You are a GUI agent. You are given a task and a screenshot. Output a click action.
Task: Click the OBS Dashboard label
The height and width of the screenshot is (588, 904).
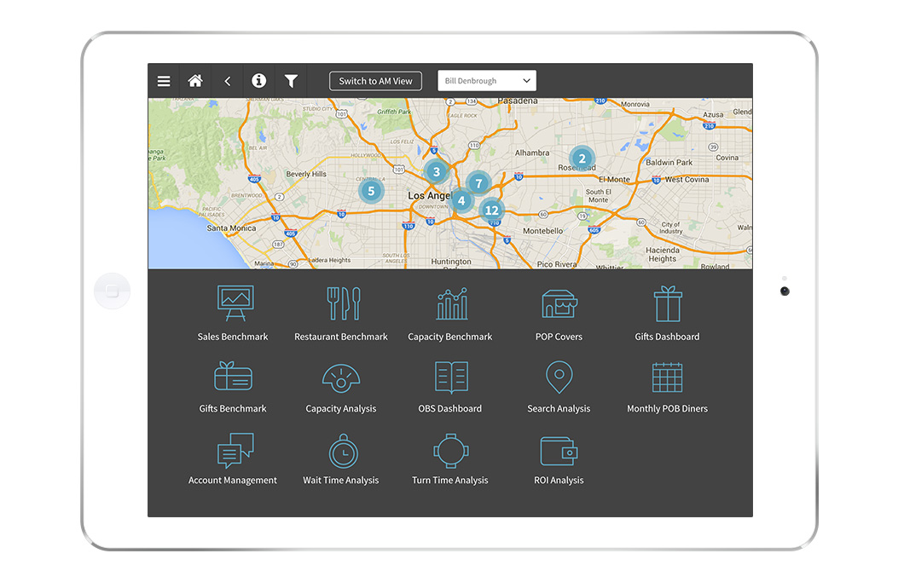[x=450, y=409]
